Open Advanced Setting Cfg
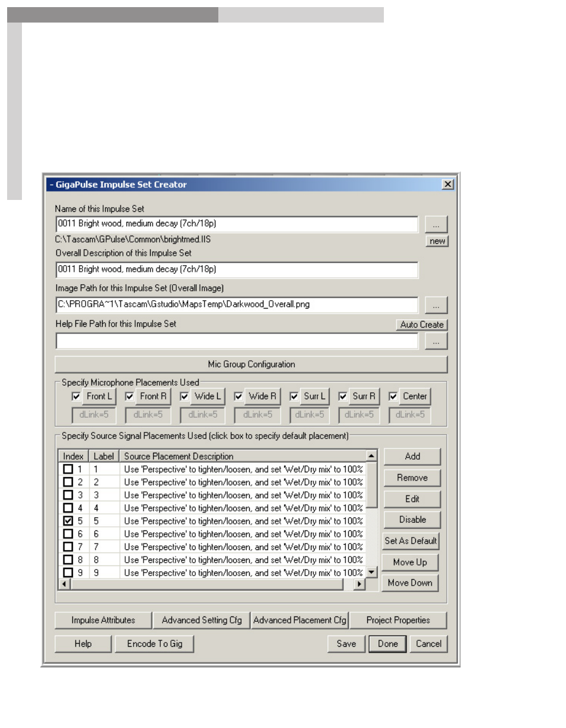This screenshot has width=566, height=728. point(202,620)
